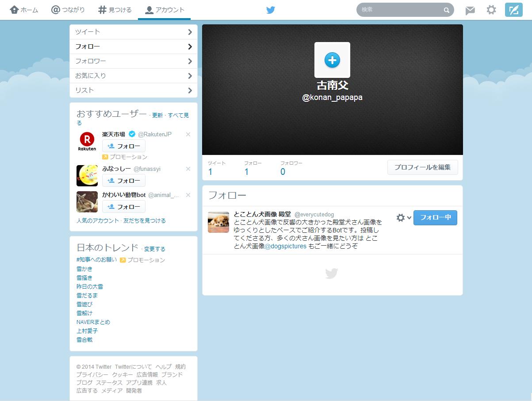Click Twitterについて footer link
Screen dimensions: 532x401
(134, 367)
